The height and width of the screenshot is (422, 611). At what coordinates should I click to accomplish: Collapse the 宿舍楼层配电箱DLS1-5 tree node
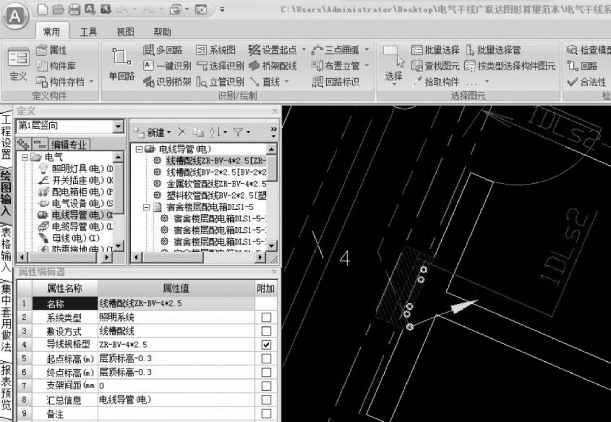pyautogui.click(x=147, y=207)
